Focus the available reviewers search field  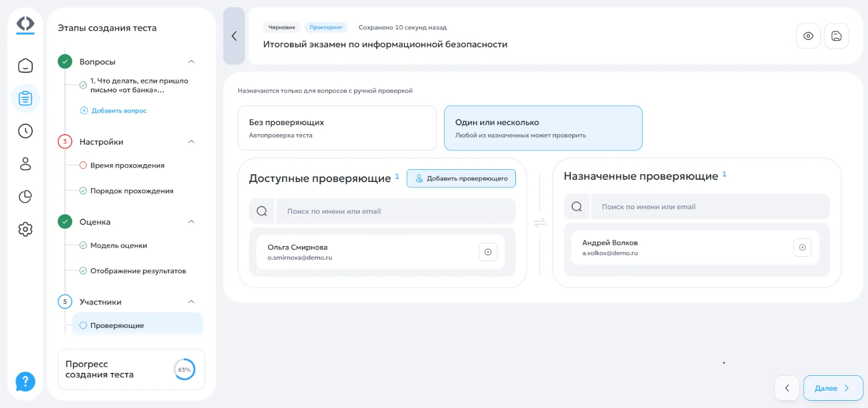(396, 212)
